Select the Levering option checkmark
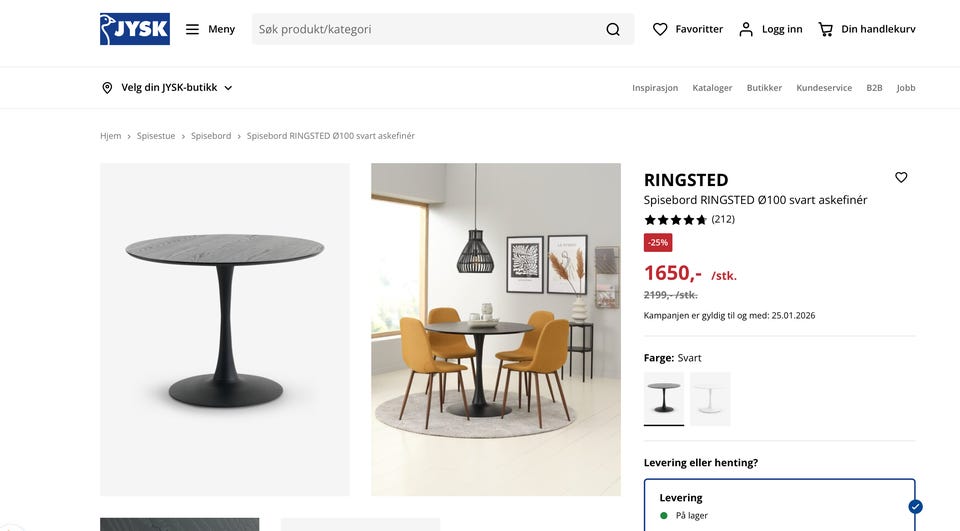The height and width of the screenshot is (531, 960). pos(915,507)
